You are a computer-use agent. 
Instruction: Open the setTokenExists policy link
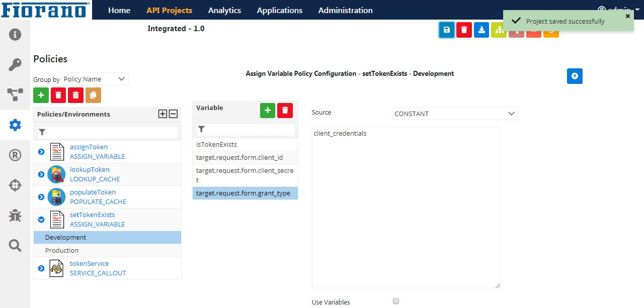92,215
